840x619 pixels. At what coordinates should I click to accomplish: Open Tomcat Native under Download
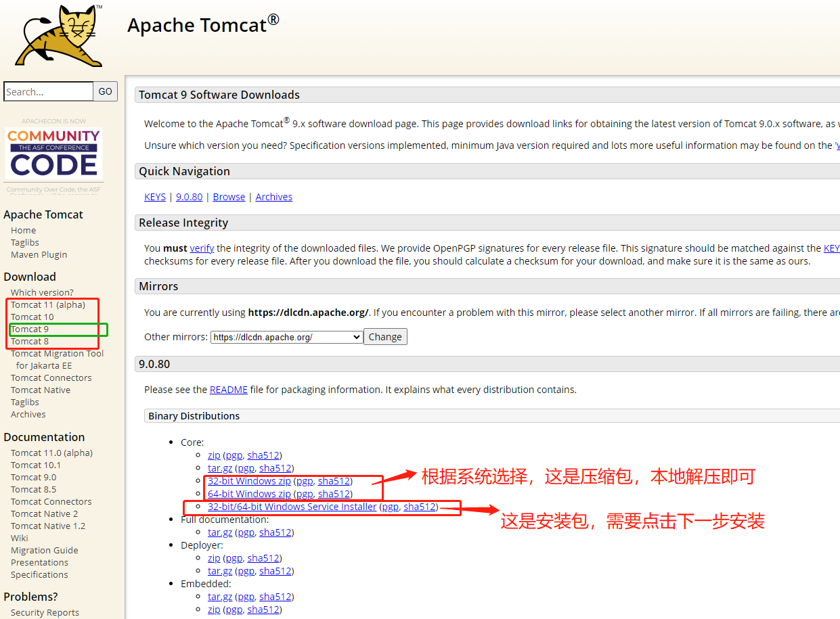point(41,390)
